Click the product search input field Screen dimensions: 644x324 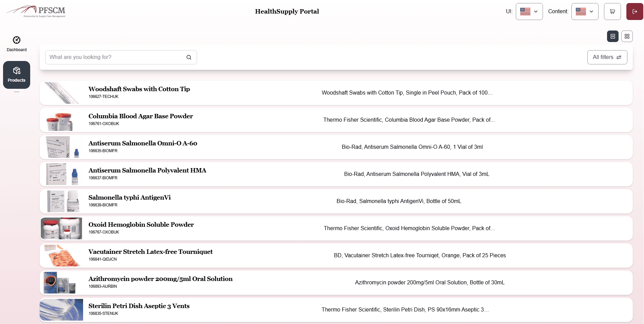(115, 57)
